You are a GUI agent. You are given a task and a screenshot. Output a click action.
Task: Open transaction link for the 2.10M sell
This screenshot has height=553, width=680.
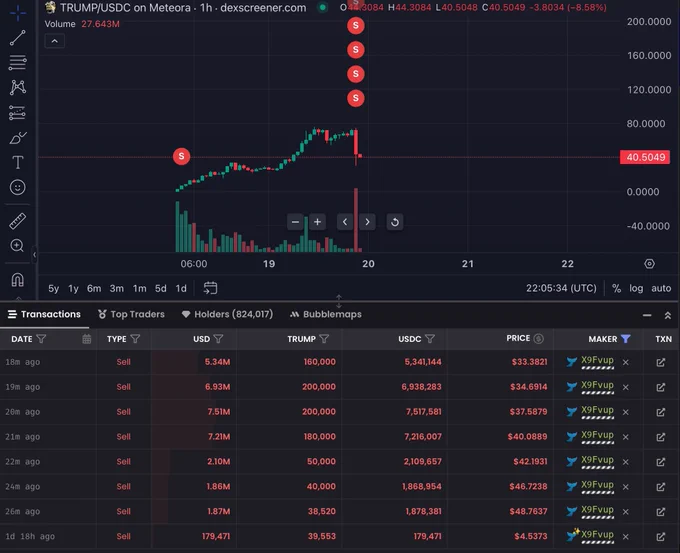[660, 462]
